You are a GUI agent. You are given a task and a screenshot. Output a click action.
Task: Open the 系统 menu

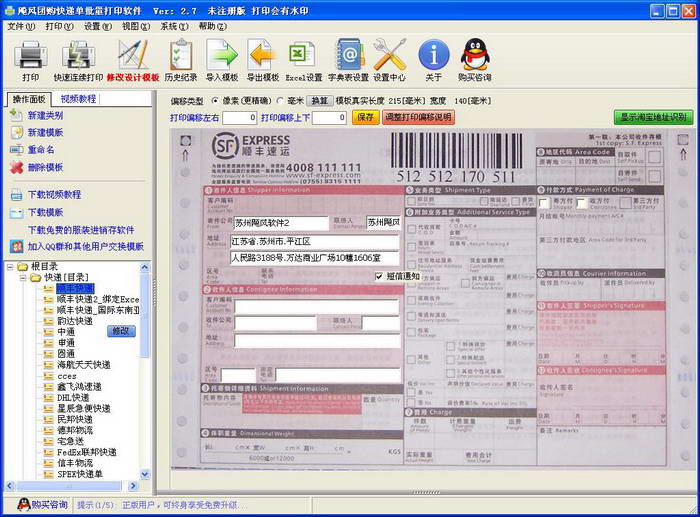pyautogui.click(x=174, y=26)
